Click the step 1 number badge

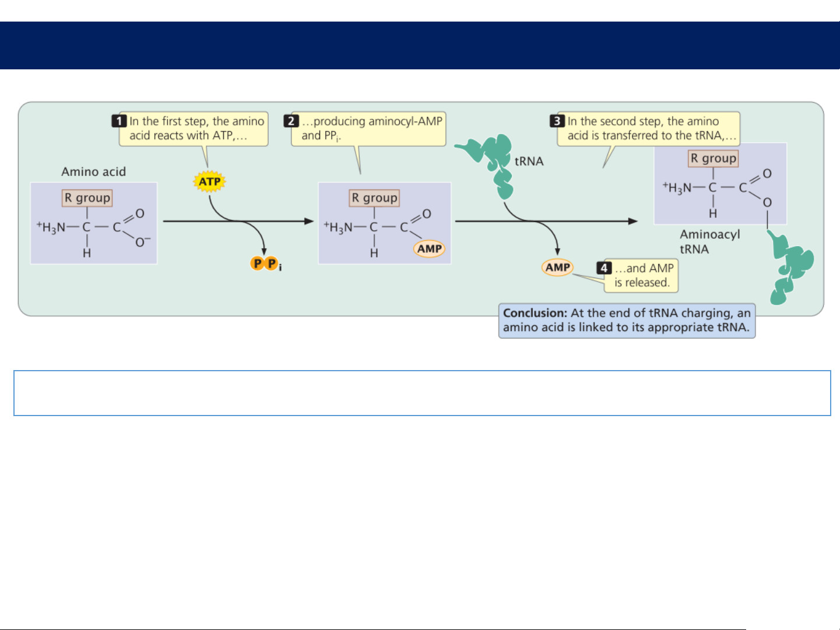[120, 121]
